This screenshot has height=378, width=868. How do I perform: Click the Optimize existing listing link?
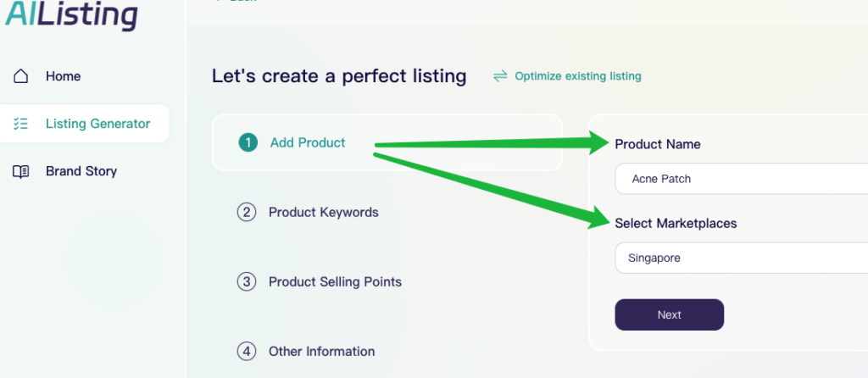578,76
